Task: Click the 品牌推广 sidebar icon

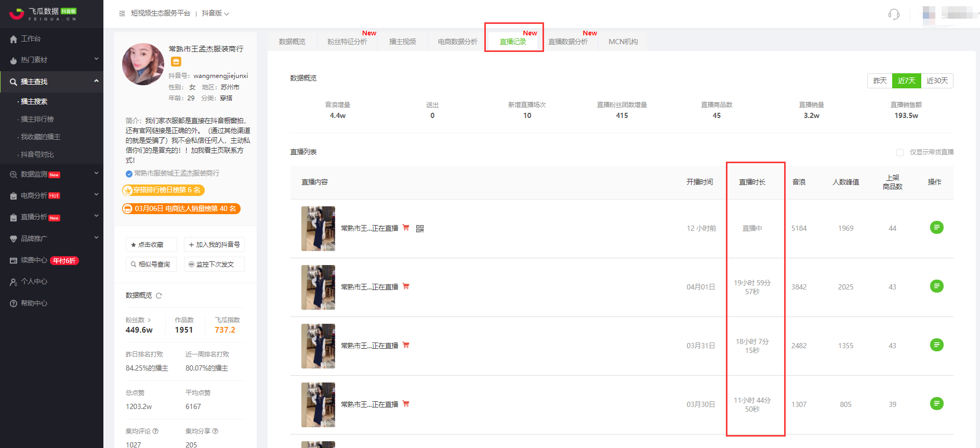Action: (x=14, y=239)
